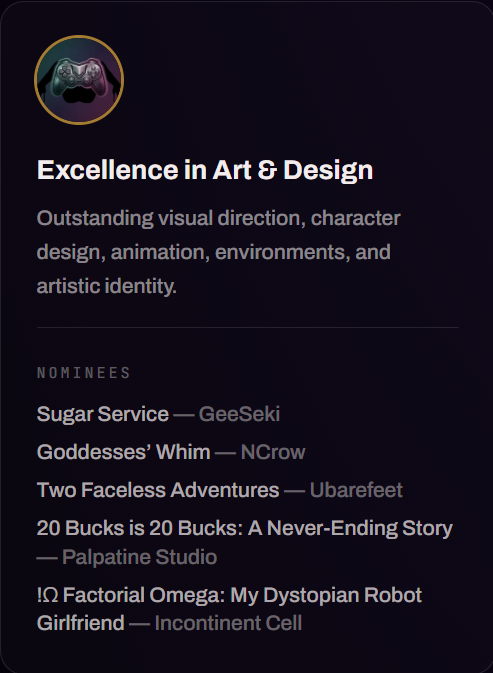Click the ampersand symbol in the heading

tap(267, 170)
